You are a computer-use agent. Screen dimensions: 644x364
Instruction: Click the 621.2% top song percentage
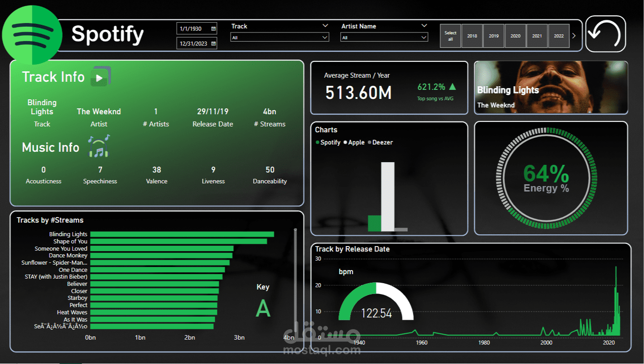click(431, 87)
